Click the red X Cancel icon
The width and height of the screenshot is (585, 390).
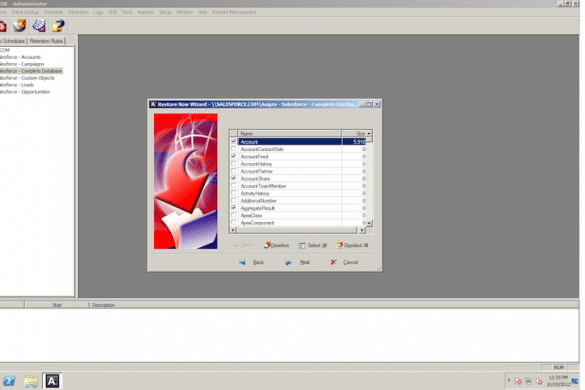pos(333,262)
